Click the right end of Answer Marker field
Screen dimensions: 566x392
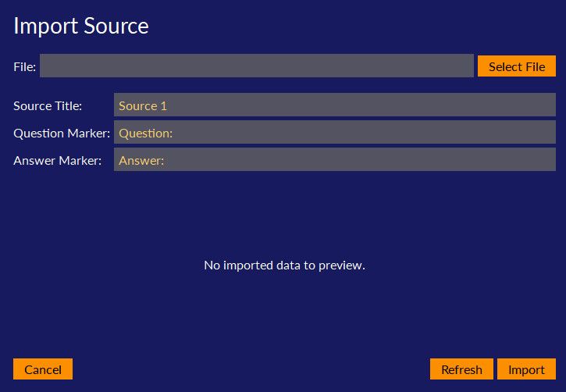coord(548,160)
